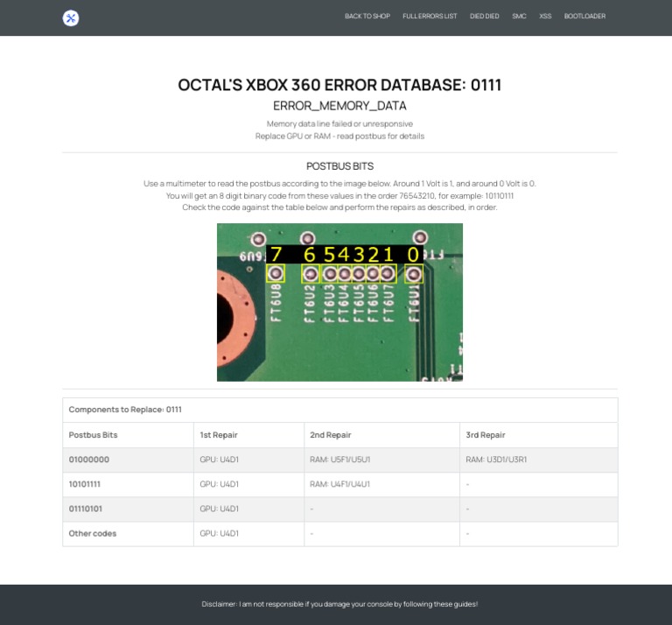Click the 'Replace GPU or RAM' instruction line
This screenshot has height=625, width=672.
click(339, 137)
